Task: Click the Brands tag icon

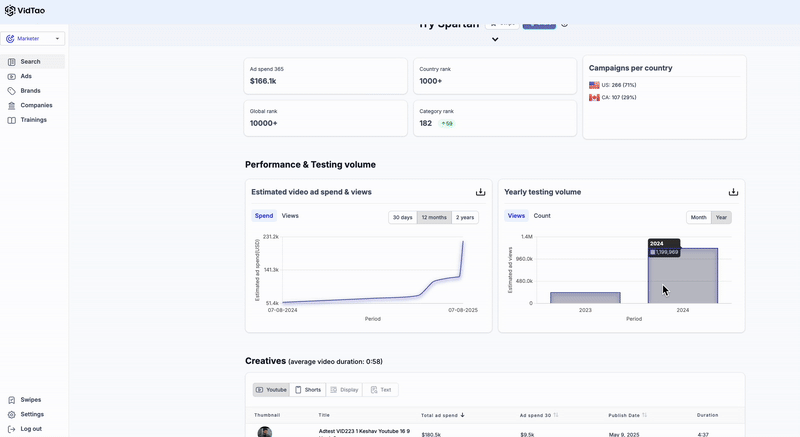Action: pos(12,91)
